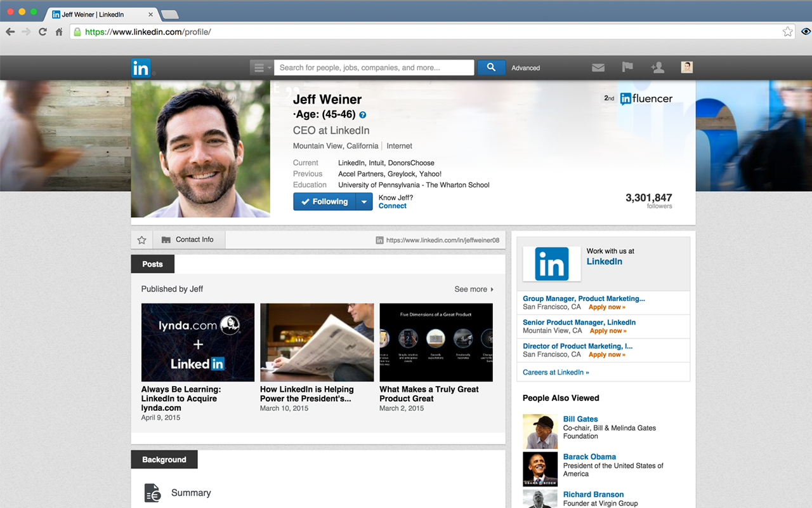Open the account avatar menu
This screenshot has width=812, height=508.
[x=686, y=67]
